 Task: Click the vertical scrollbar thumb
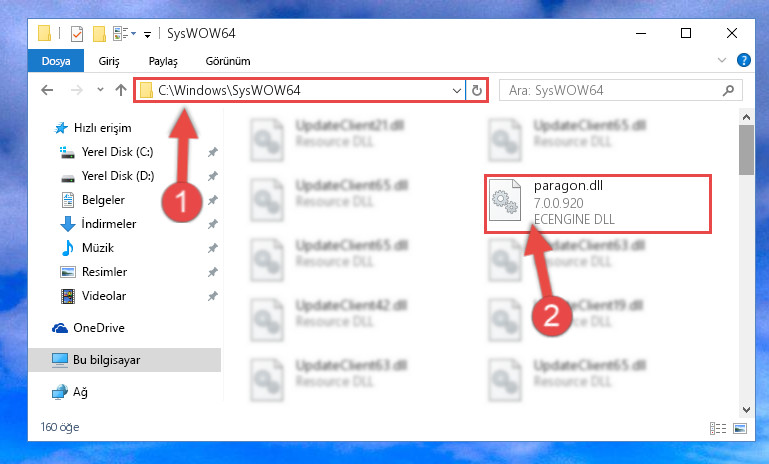click(746, 150)
